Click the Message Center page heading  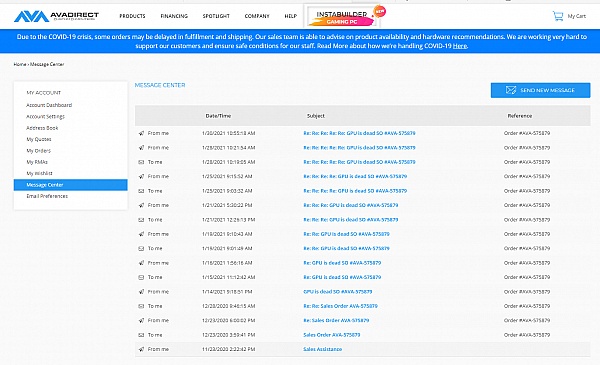point(160,85)
